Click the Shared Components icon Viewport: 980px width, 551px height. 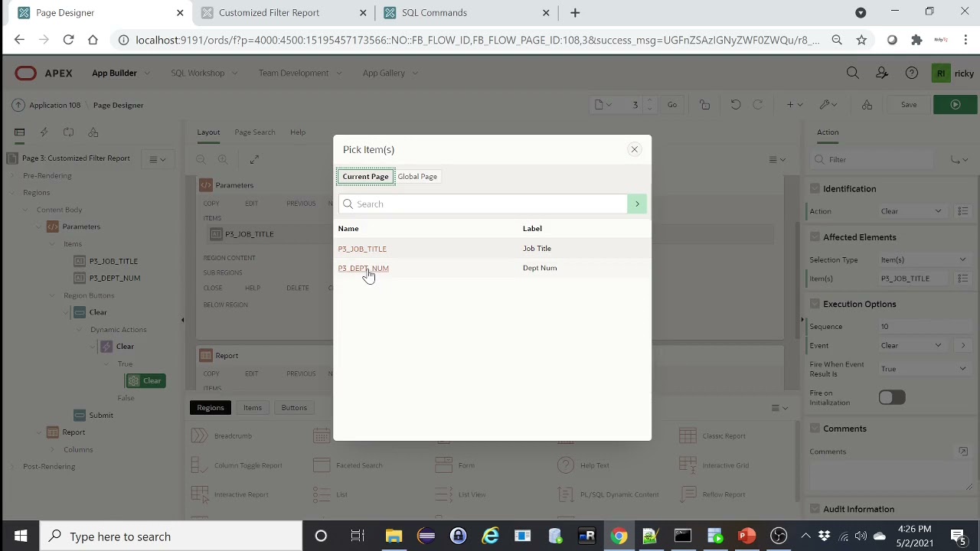point(867,105)
